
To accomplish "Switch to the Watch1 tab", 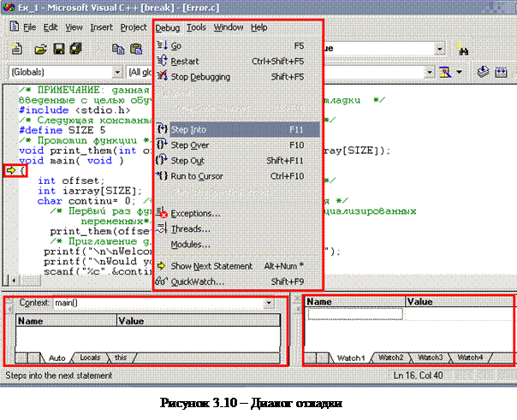I will coord(351,358).
